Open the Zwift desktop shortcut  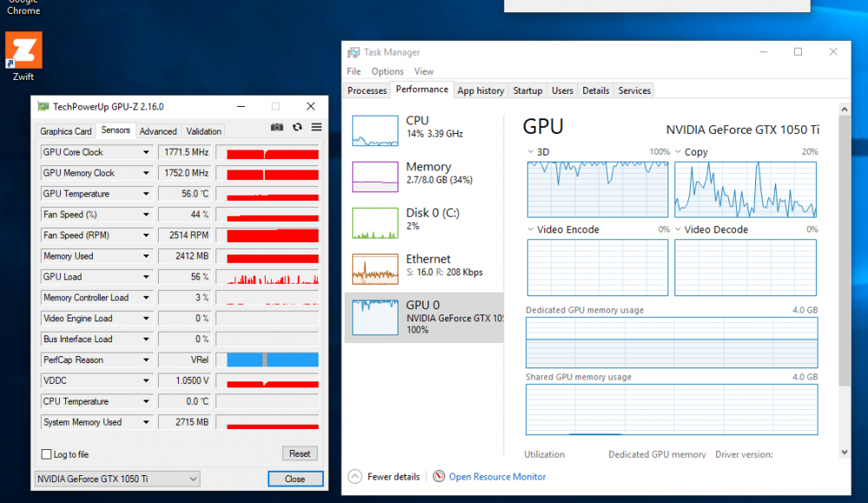tap(23, 56)
